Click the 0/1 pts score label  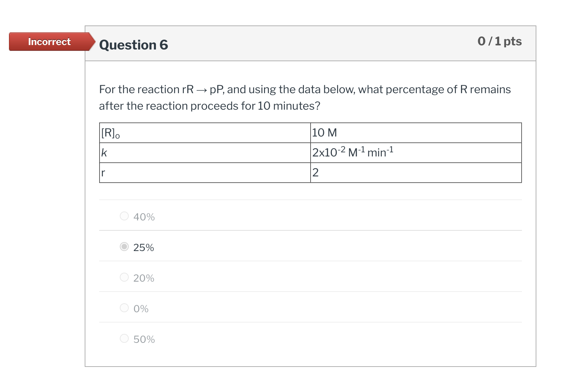click(x=499, y=41)
